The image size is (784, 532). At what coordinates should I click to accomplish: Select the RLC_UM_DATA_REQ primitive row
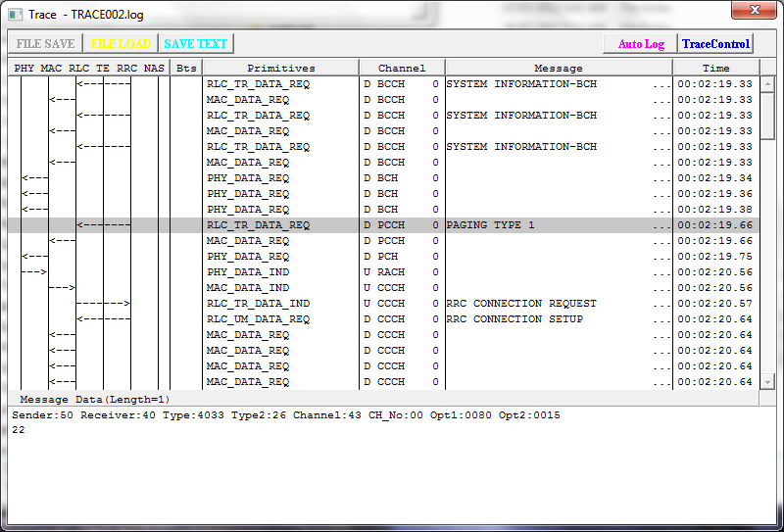click(383, 319)
